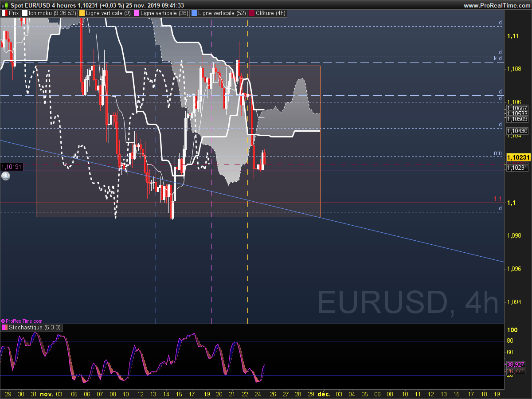Image resolution: width=532 pixels, height=399 pixels.
Task: Open the Ligne verticale (9) label
Action: click(x=108, y=14)
